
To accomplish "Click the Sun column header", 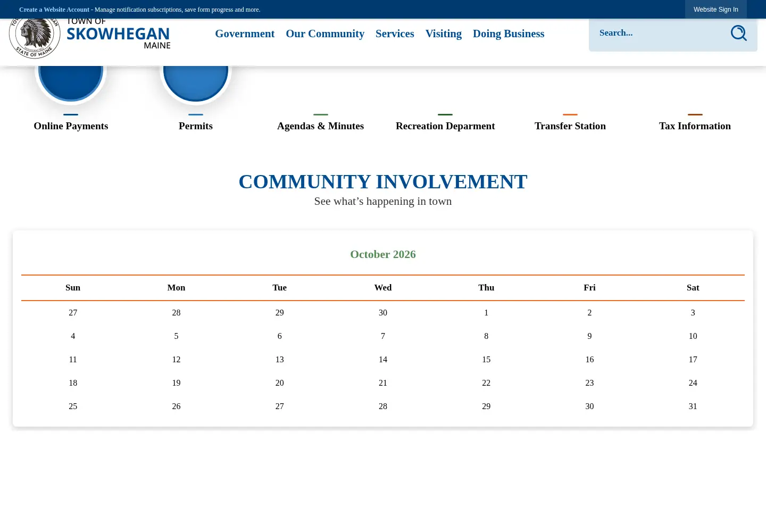I will (73, 288).
